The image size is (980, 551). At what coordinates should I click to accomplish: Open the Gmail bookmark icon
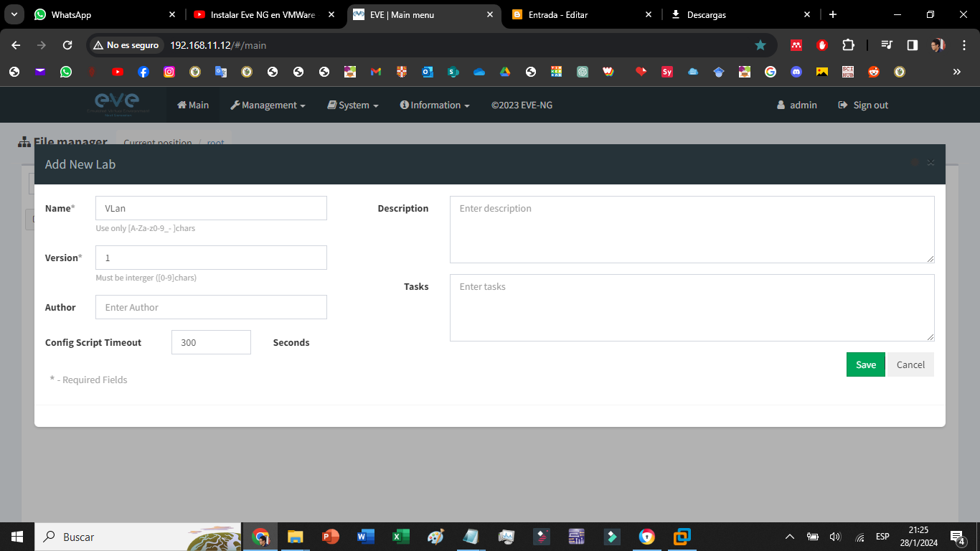pyautogui.click(x=376, y=72)
